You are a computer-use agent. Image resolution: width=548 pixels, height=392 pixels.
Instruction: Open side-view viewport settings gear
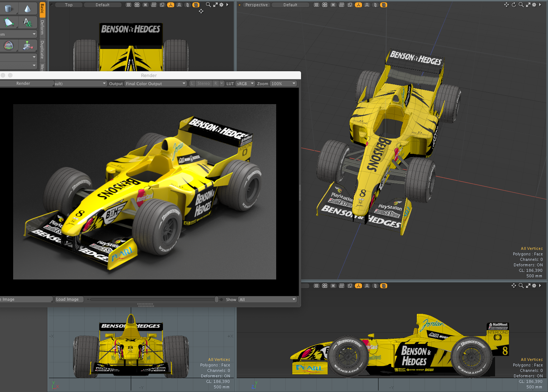click(534, 286)
